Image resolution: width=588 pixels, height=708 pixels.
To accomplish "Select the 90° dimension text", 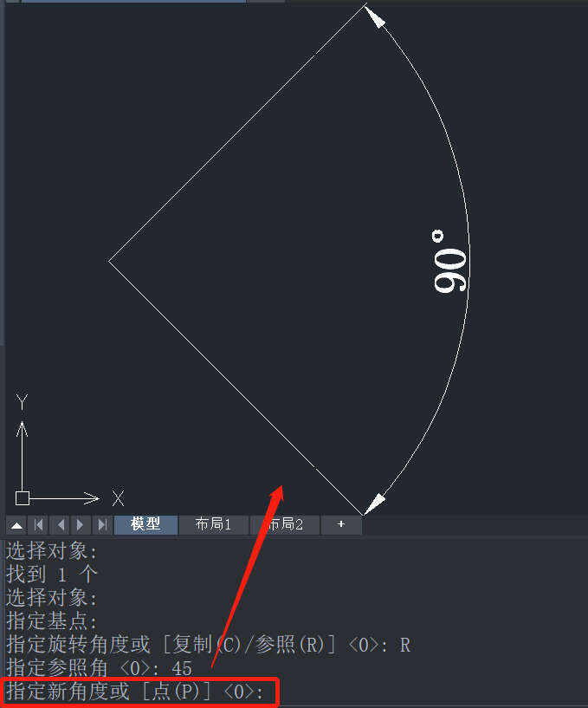I will 448,262.
